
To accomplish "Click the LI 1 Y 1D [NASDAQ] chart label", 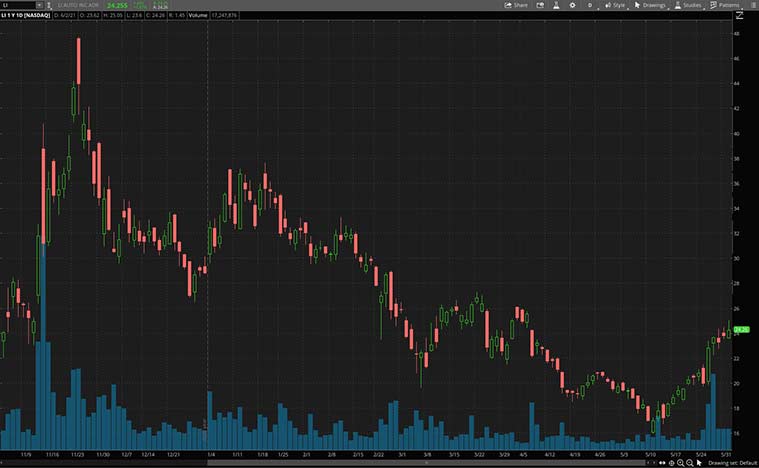I will click(26, 15).
